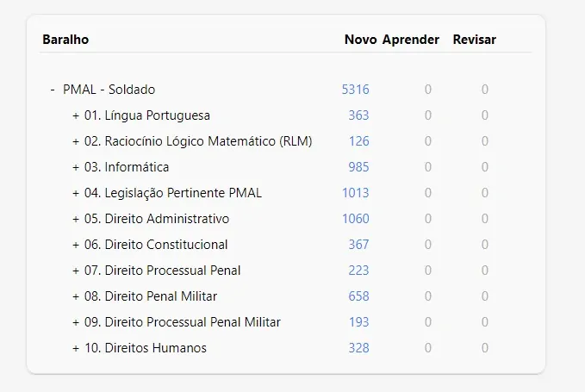This screenshot has height=392, width=585.
Task: Click Revisar count for 08. Direito Penal Militar
Action: pyautogui.click(x=485, y=296)
